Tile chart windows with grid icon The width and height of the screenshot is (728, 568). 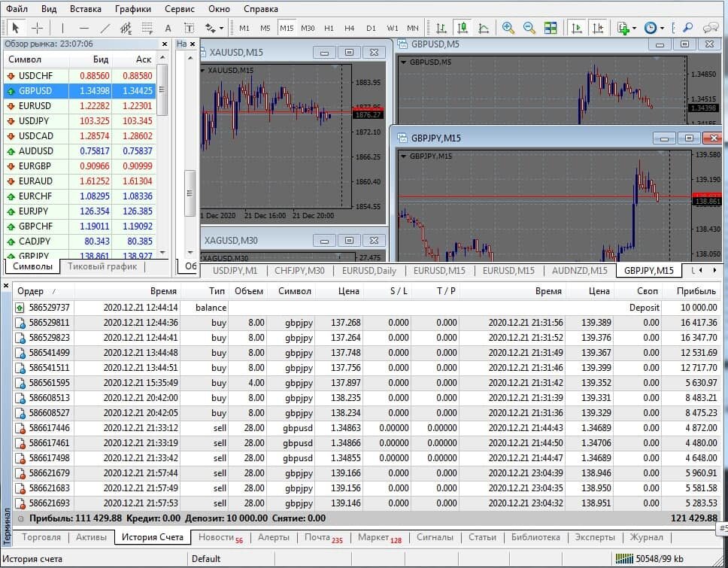coord(551,28)
